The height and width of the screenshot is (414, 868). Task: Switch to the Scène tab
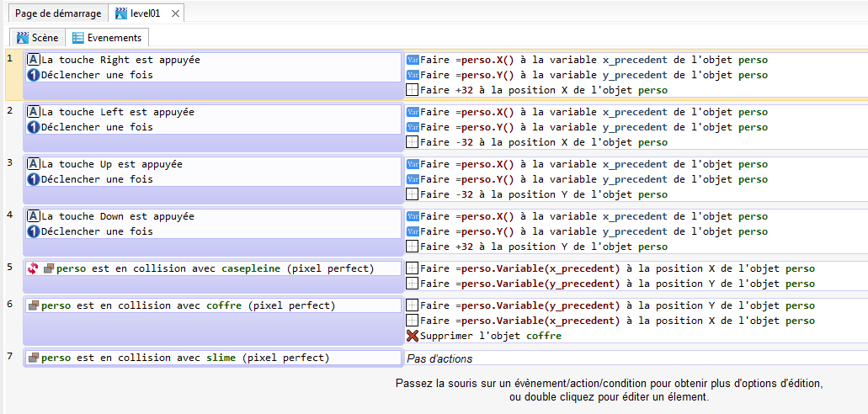(38, 38)
